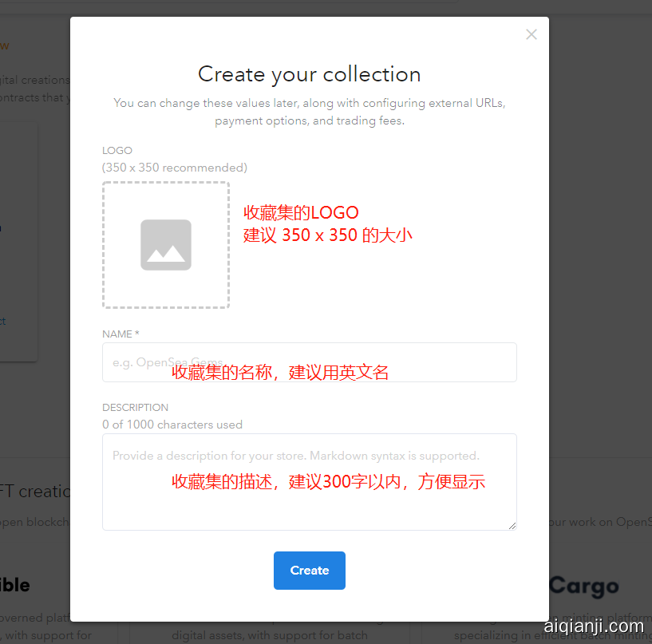Screen dimensions: 652x644
Task: Click the DESCRIPTION field label
Action: pyautogui.click(x=135, y=407)
